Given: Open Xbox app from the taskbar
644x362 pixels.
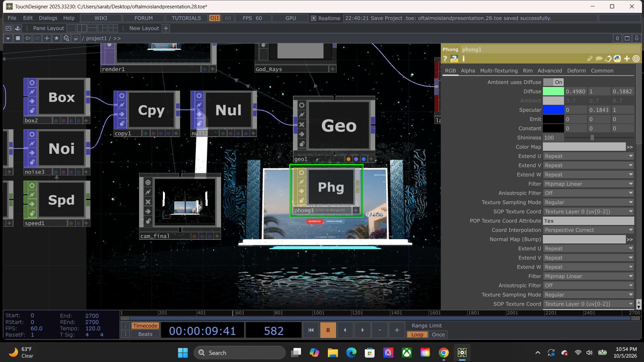Looking at the screenshot, I should click(406, 353).
